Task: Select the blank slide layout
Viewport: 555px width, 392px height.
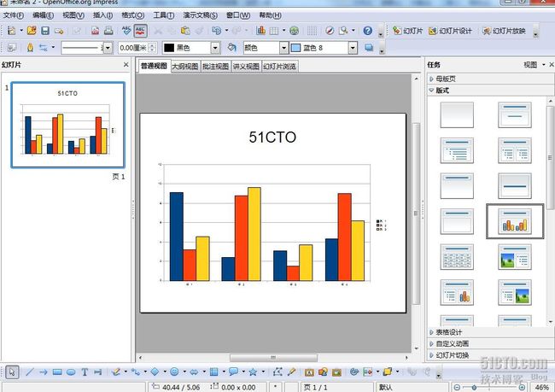Action: coord(457,115)
